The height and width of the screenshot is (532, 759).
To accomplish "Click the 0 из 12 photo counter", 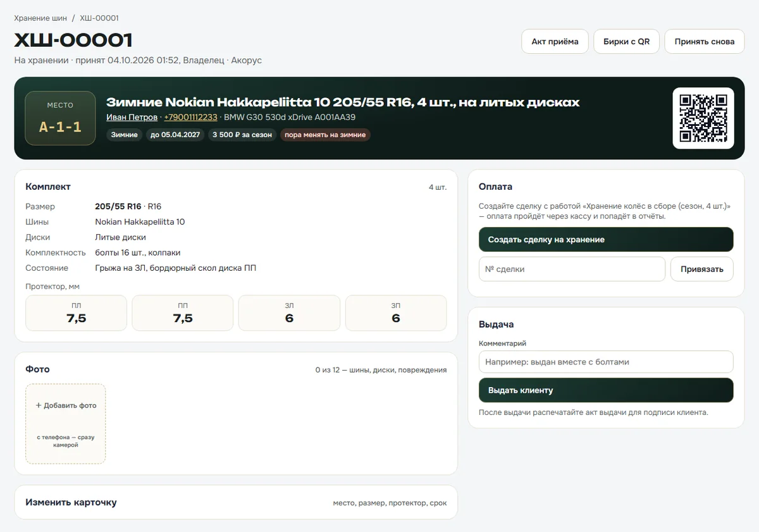I will (381, 370).
